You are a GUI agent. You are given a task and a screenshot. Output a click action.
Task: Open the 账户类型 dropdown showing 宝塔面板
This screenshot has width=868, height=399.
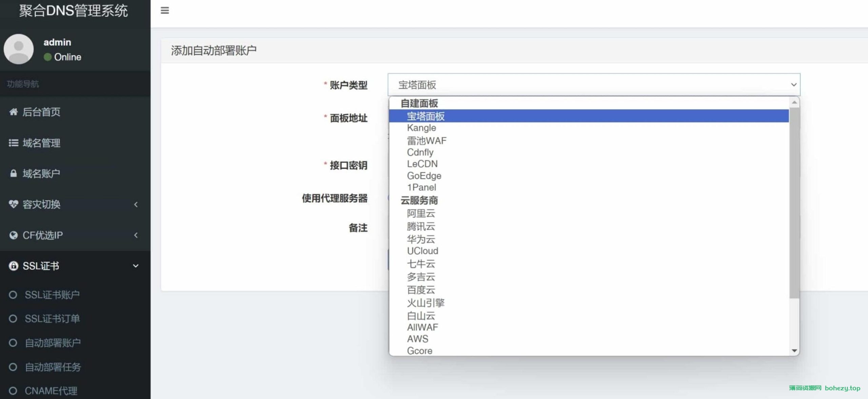[x=594, y=84]
